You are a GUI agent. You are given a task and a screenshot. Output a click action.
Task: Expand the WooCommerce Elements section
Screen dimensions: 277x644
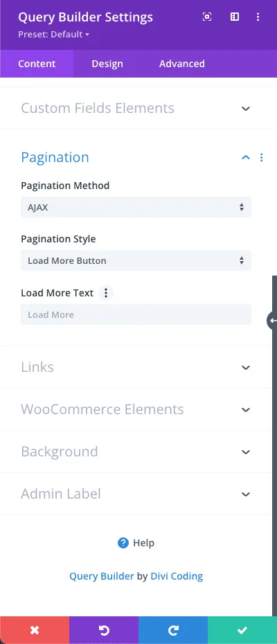136,409
